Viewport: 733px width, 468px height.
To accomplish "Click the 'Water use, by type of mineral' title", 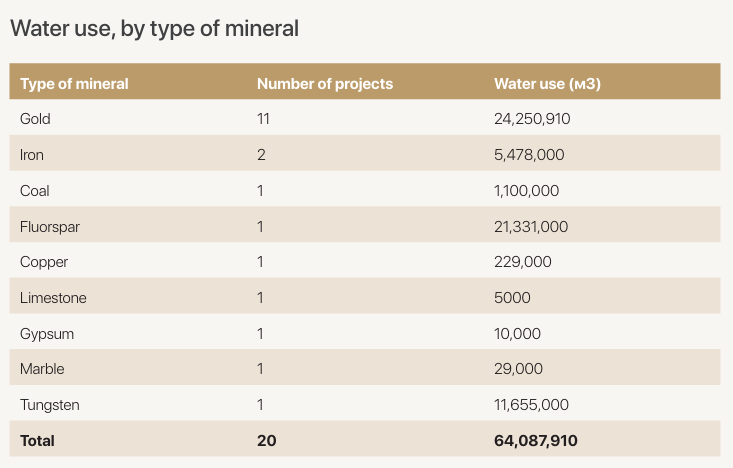I will (x=154, y=28).
